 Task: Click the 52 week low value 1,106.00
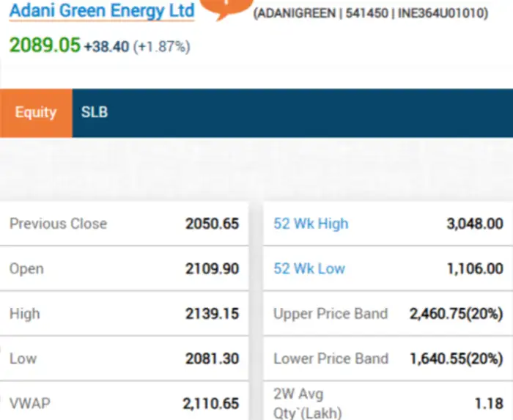474,269
